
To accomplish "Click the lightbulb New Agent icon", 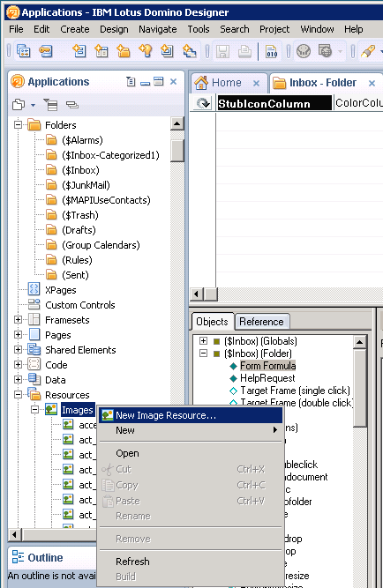I will tap(145, 50).
